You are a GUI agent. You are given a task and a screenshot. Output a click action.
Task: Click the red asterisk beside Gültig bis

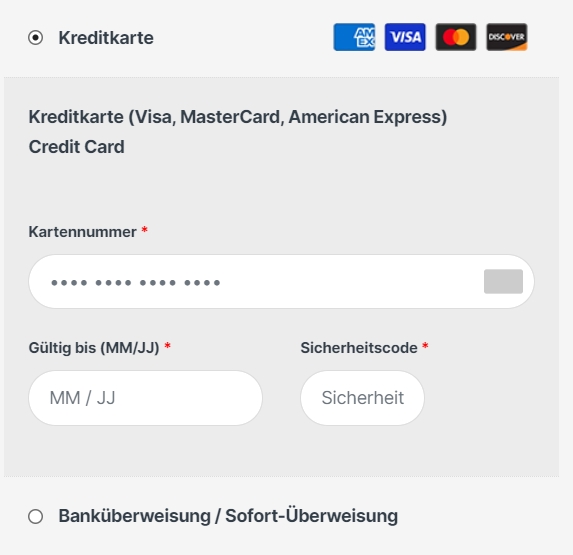(x=167, y=346)
